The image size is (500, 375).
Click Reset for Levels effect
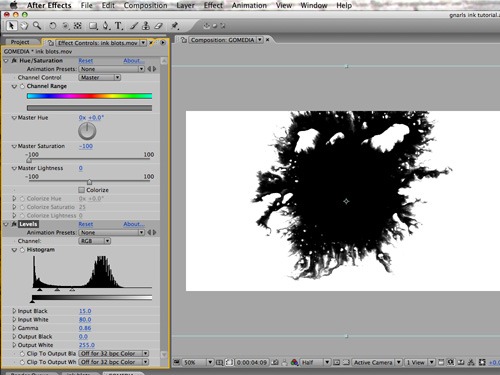click(86, 224)
